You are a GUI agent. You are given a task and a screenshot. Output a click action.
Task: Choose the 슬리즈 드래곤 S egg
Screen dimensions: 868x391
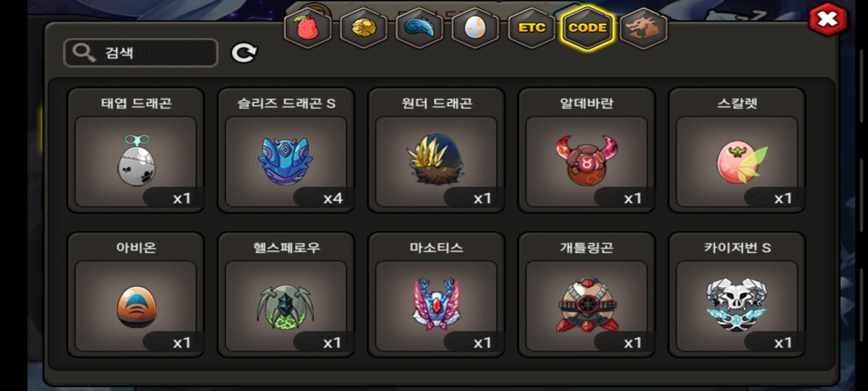point(286,150)
